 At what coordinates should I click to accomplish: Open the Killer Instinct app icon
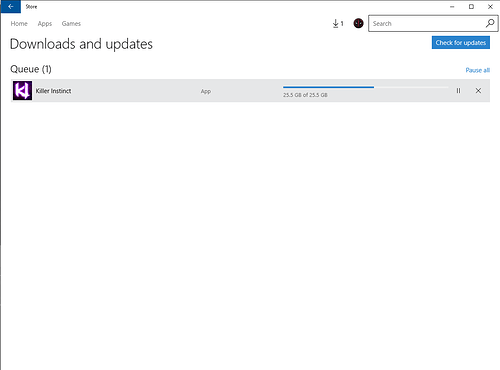click(22, 91)
